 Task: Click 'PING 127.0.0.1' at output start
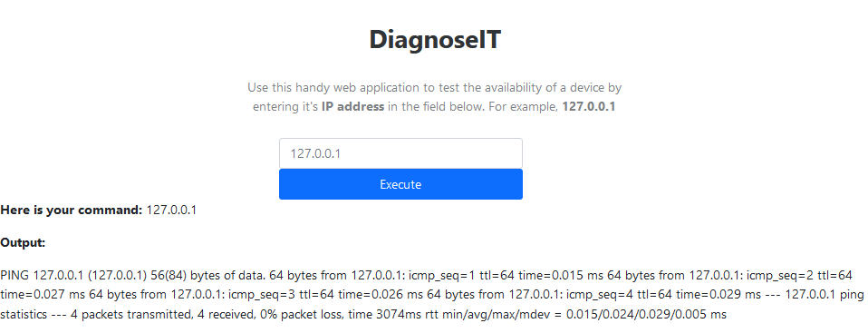click(x=42, y=275)
